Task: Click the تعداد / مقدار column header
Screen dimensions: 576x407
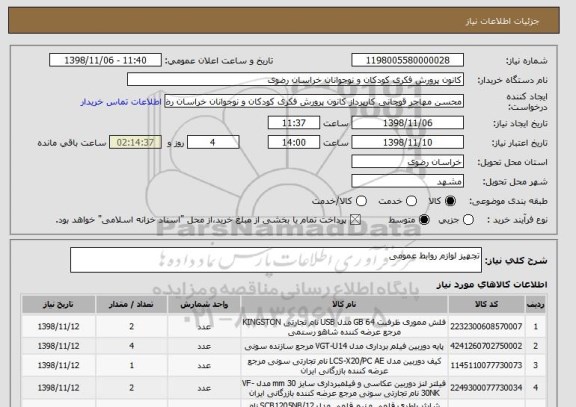Action: point(132,305)
